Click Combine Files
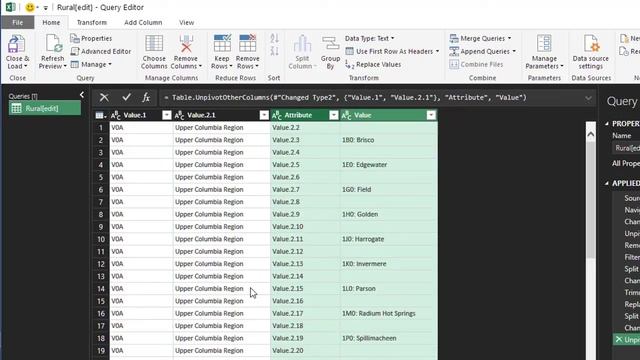Screen dimensions: 640x360 click(476, 64)
